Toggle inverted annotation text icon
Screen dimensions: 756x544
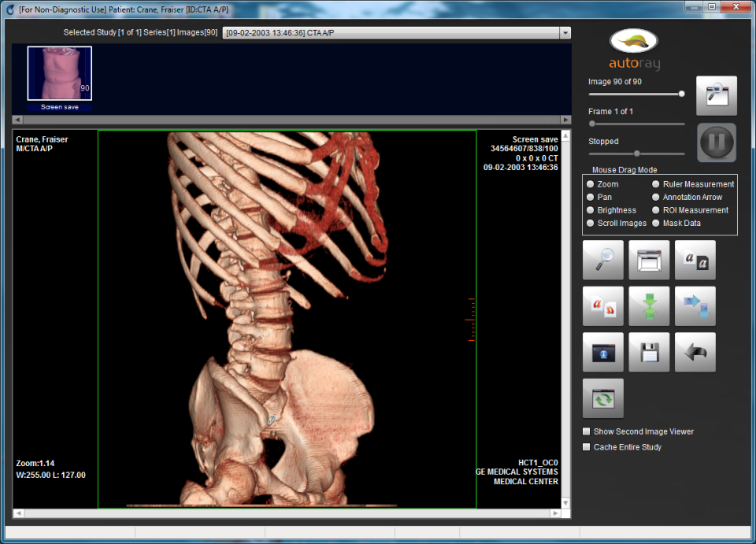(x=695, y=260)
